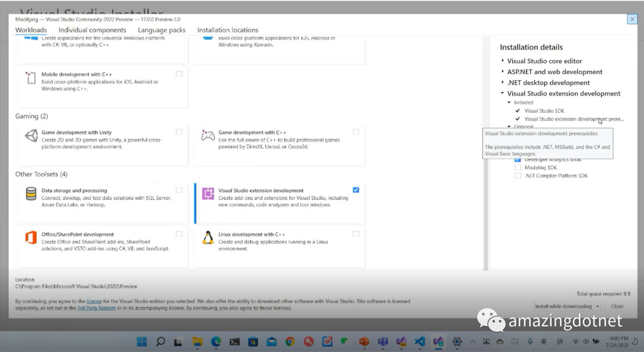Launch Google Chrome from the taskbar
Screen dimensions: 644x352
pos(290,342)
